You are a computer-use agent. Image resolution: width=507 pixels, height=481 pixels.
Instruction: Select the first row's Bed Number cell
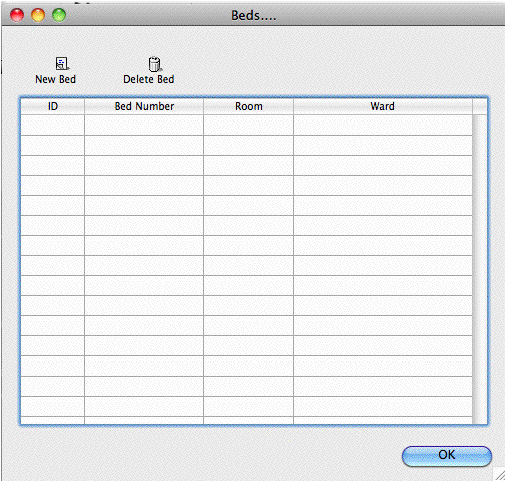[x=144, y=125]
